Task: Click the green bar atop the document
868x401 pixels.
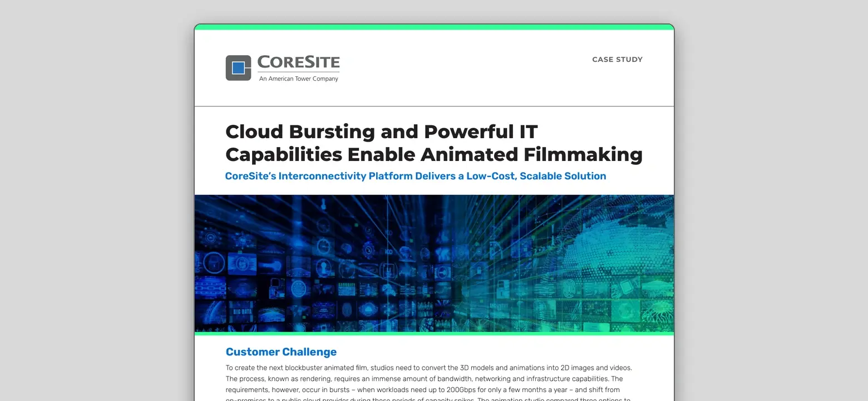Action: (434, 27)
